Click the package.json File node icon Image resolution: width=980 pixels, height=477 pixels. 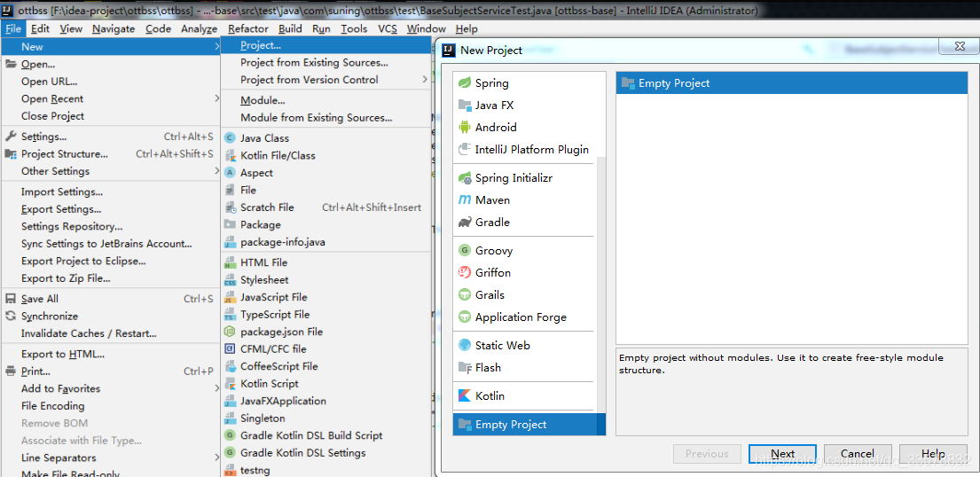coord(230,332)
